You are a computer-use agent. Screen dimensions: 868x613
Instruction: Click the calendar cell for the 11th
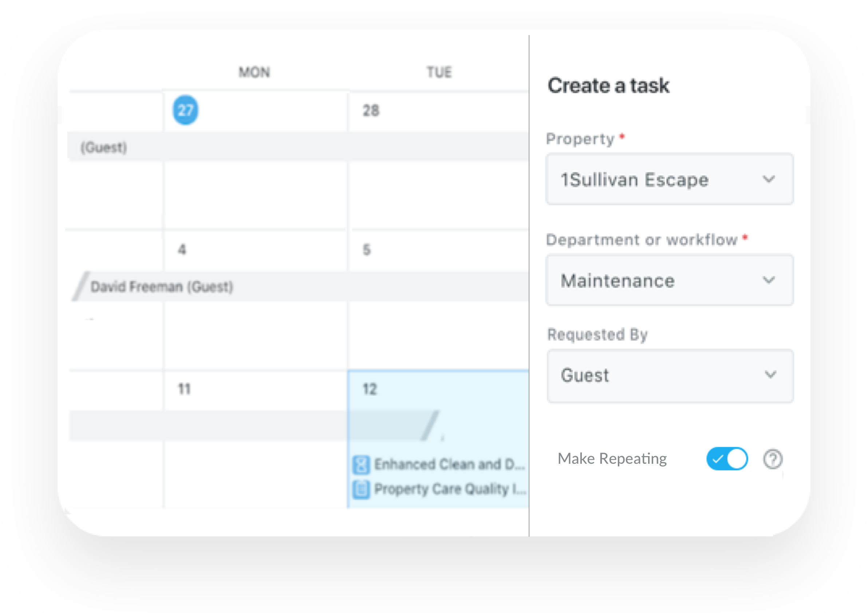(253, 389)
